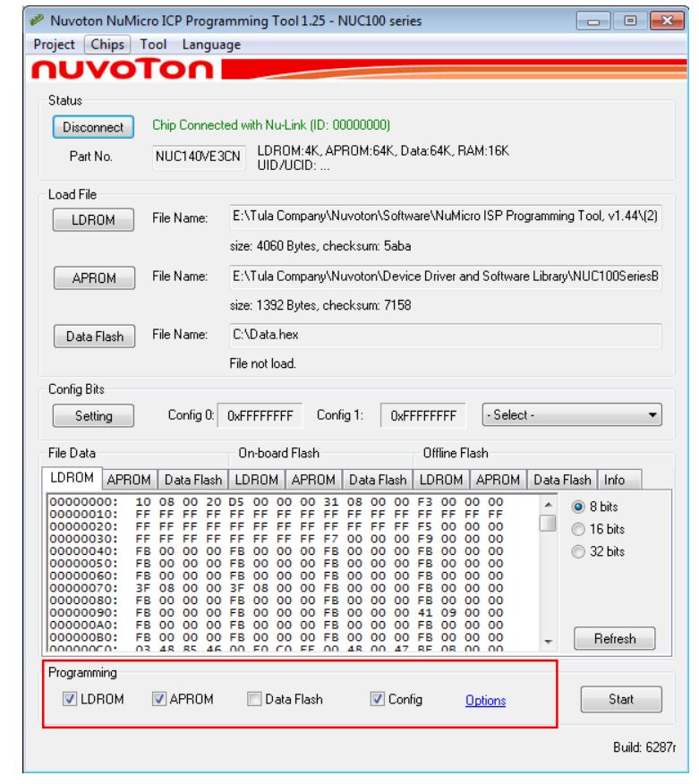
Task: Open the Project menu
Action: pos(54,45)
